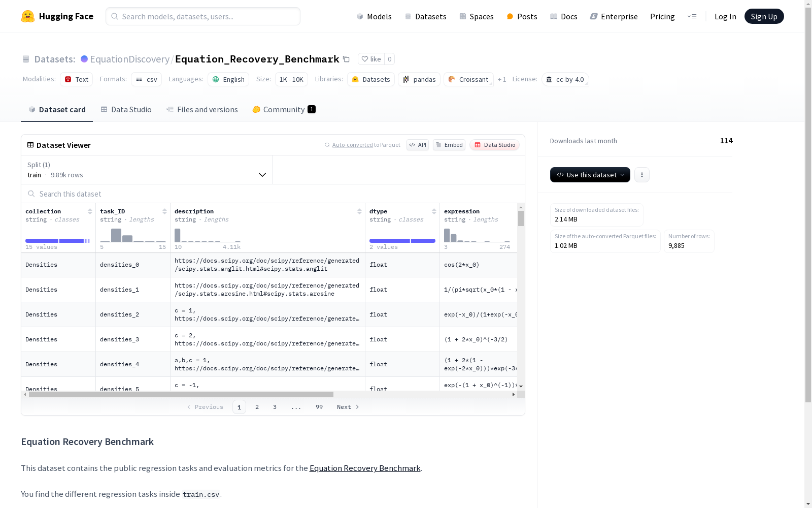Switch to the Data Studio tab
The image size is (812, 508).
pos(126,110)
